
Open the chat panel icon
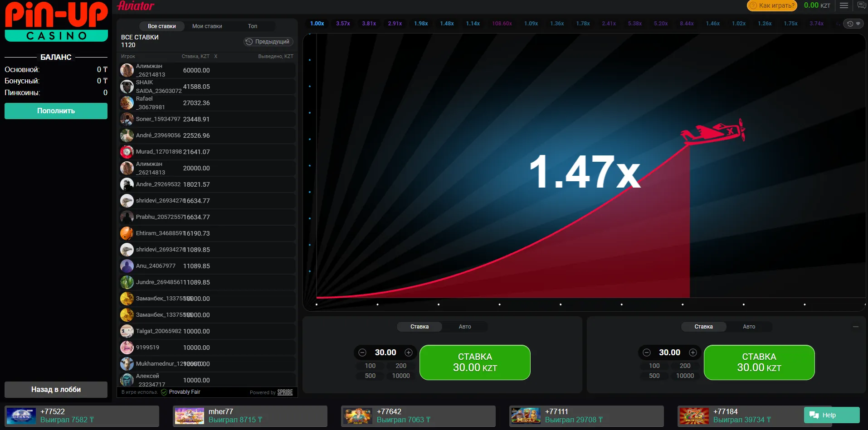[861, 5]
